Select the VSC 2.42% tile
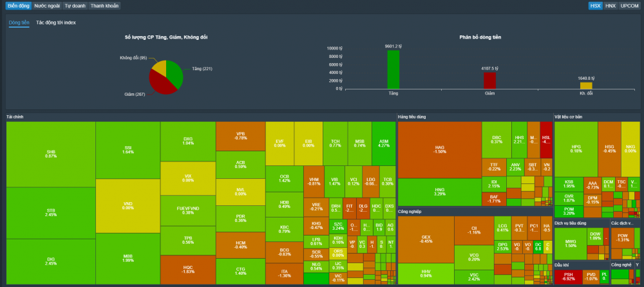This screenshot has height=287, width=644. (474, 277)
